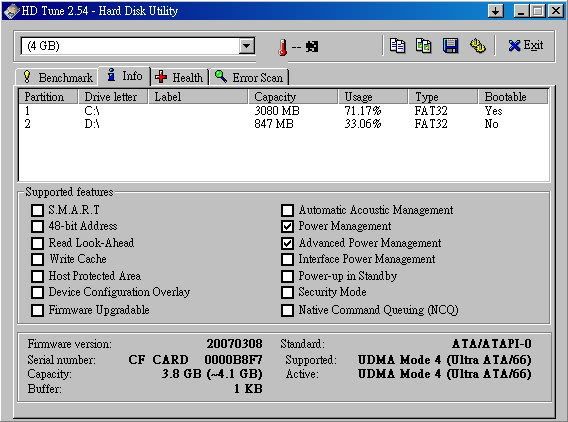568x422 pixels.
Task: Toggle the Write Cache checkbox
Action: coord(37,259)
